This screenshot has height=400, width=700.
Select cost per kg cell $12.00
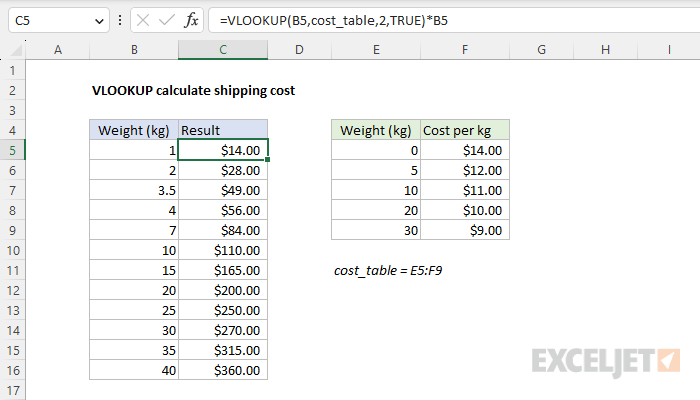pyautogui.click(x=465, y=170)
